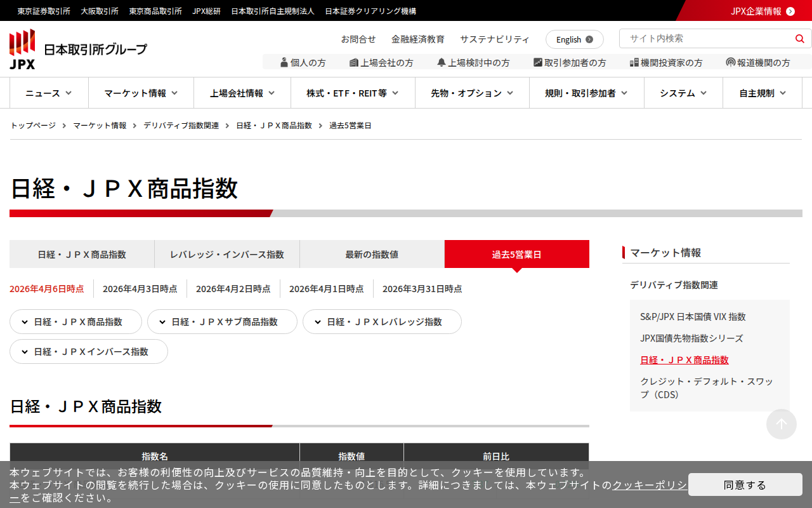Viewport: 812px width, 508px height.
Task: Click the search magnifier icon
Action: [799, 39]
